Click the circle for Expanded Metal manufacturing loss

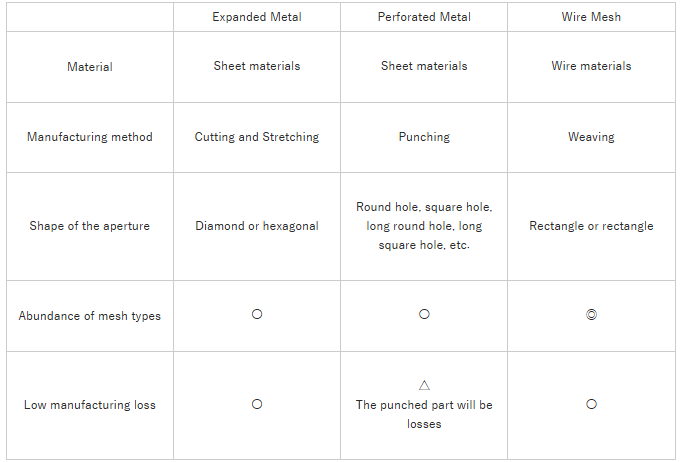pos(257,405)
